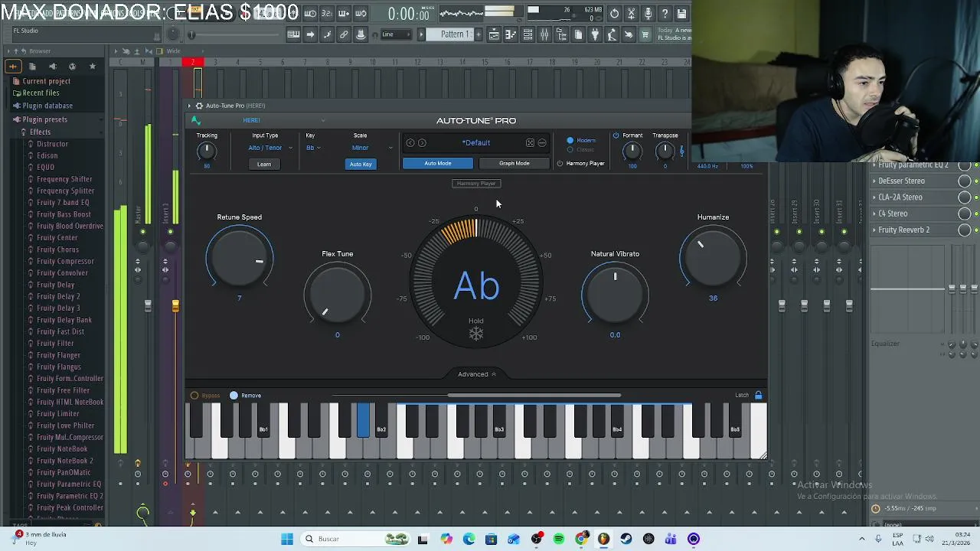Click the multilink to controllers link icon
The image size is (980, 551).
click(344, 34)
